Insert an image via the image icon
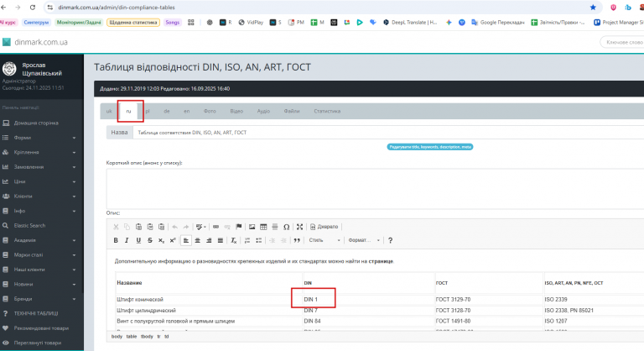The image size is (644, 351). (252, 227)
